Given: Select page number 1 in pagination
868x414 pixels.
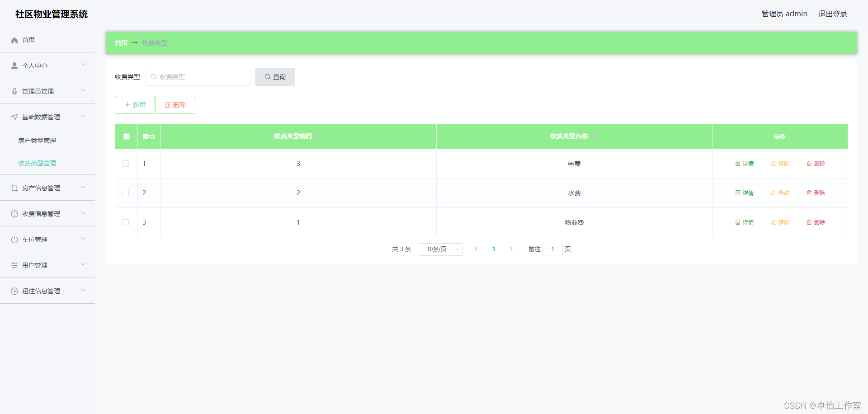Looking at the screenshot, I should 494,249.
